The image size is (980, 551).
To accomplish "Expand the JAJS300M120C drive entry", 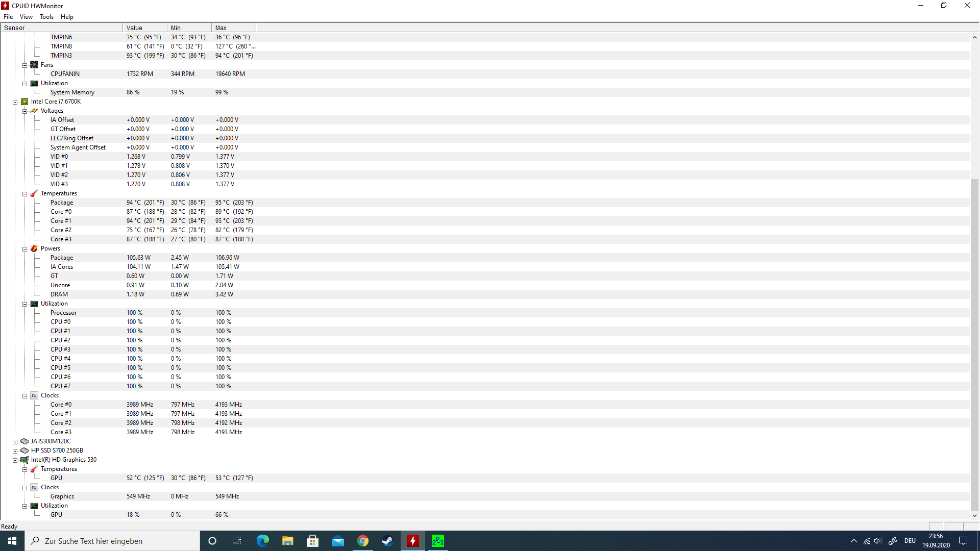I will [15, 441].
